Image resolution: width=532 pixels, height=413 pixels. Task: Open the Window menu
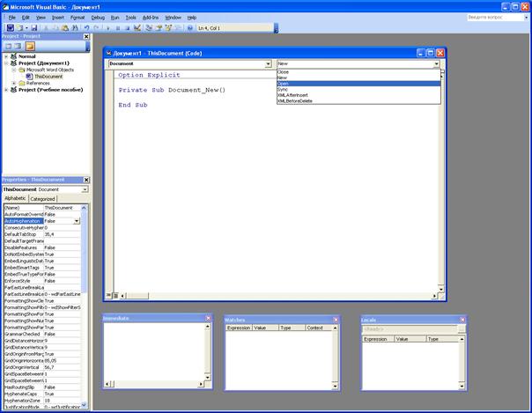pos(173,18)
